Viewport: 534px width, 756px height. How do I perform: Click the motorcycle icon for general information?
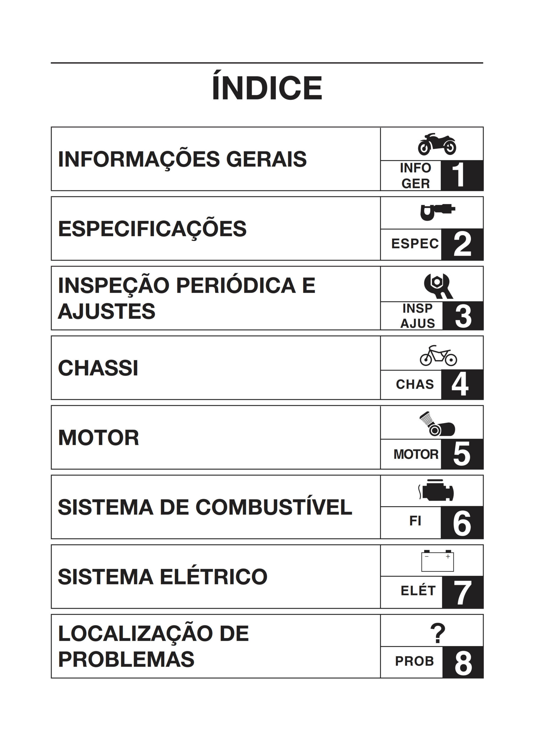click(437, 144)
